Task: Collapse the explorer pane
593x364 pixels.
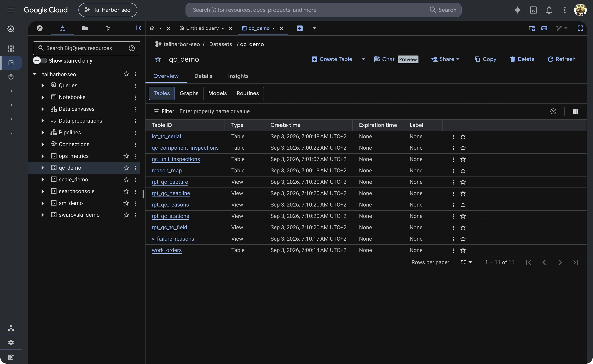Action: (138, 28)
